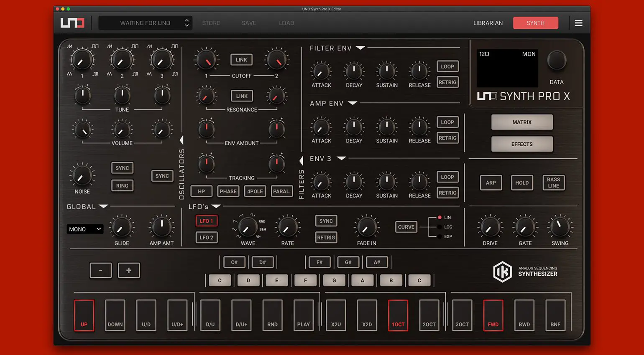The image size is (644, 355).
Task: Select the HP filter mode
Action: 201,191
